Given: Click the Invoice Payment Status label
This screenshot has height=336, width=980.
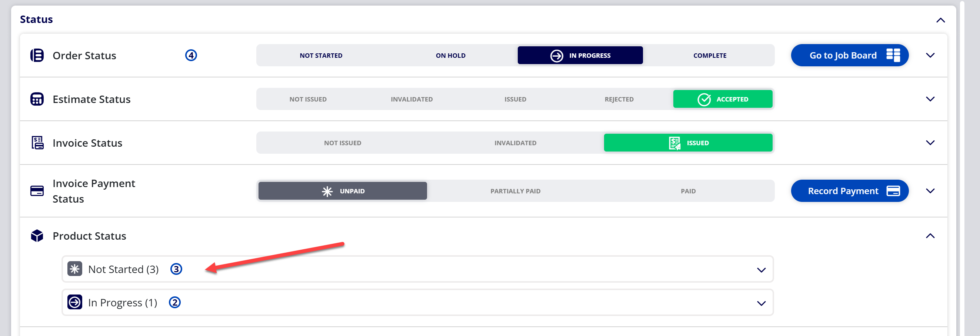Looking at the screenshot, I should [x=94, y=191].
